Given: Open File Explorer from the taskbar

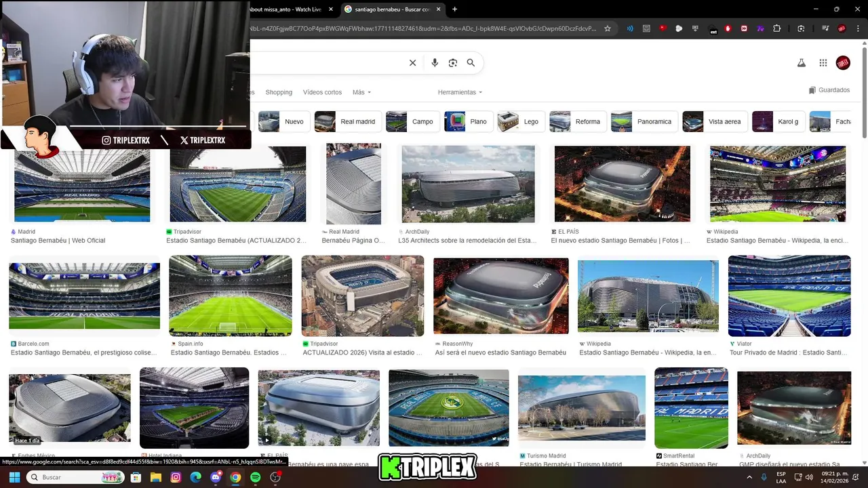Looking at the screenshot, I should coord(156,477).
